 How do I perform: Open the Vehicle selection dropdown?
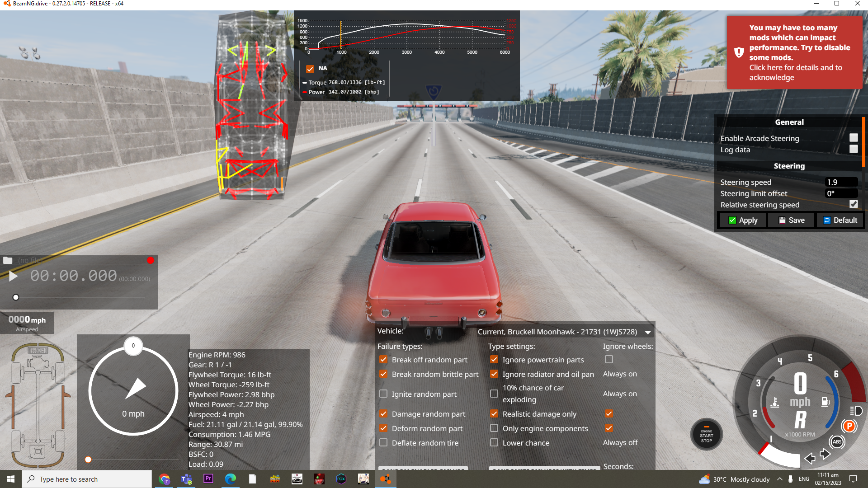pyautogui.click(x=565, y=332)
